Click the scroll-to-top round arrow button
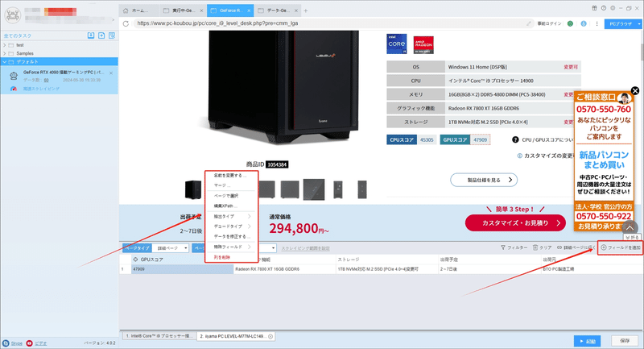This screenshot has height=349, width=644. coord(630,227)
